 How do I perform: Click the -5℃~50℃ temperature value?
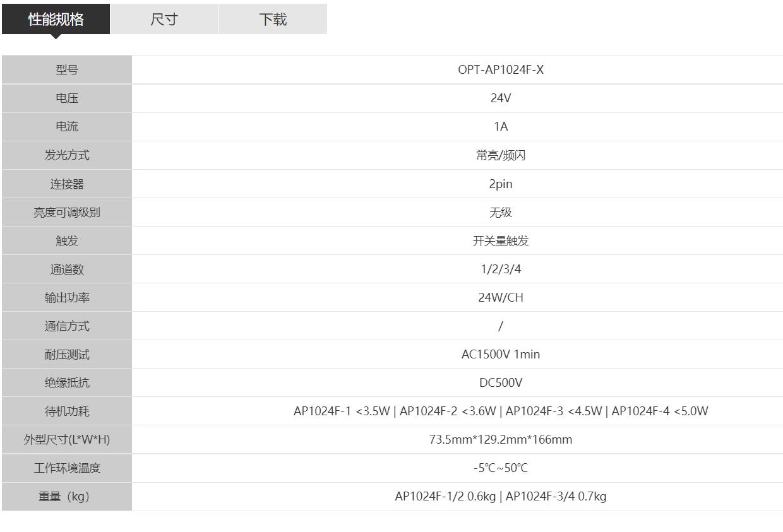click(501, 468)
